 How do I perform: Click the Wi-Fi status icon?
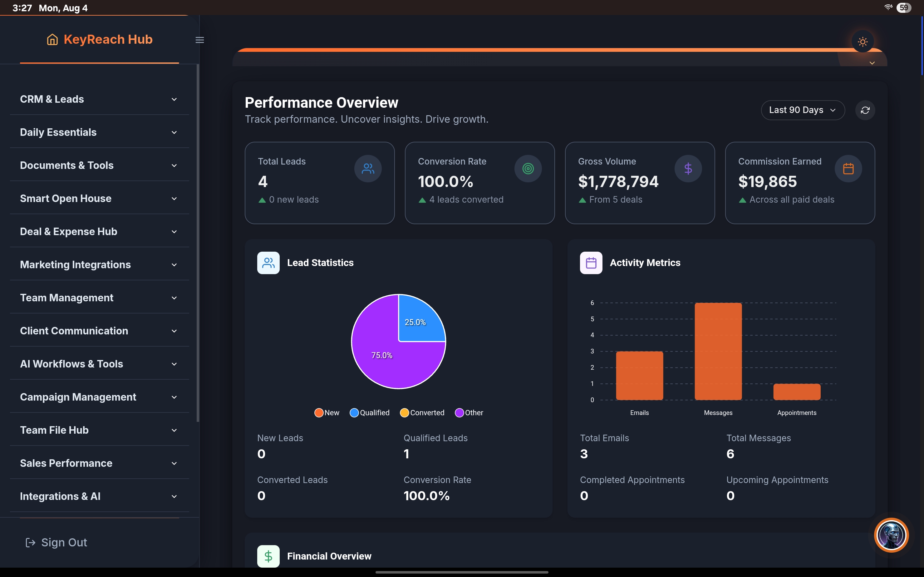pos(888,7)
